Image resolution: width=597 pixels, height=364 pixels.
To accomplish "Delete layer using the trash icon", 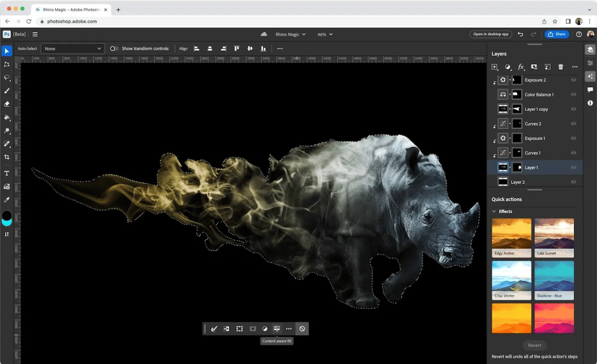I will point(561,67).
